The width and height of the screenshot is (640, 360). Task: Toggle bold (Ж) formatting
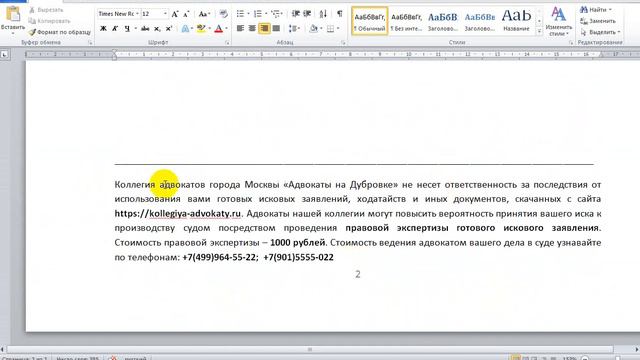(x=103, y=29)
